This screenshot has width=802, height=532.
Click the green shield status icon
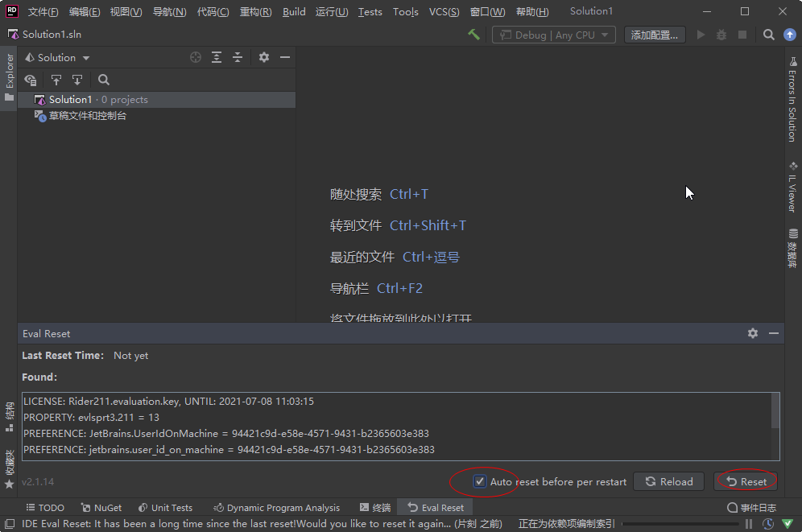(x=788, y=524)
